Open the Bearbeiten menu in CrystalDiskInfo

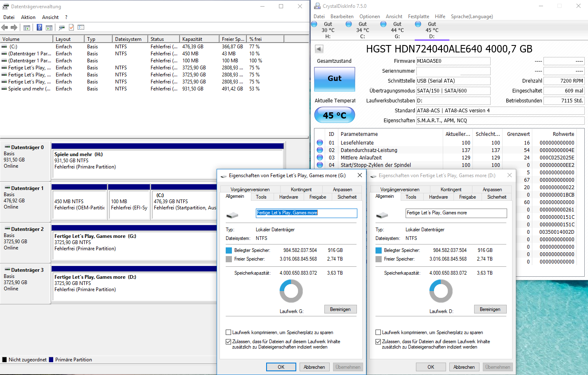[342, 17]
